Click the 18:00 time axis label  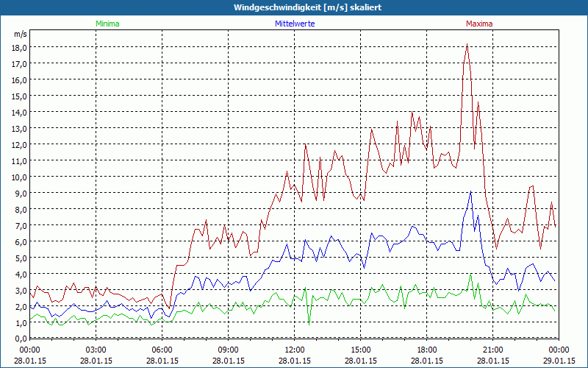[x=427, y=350]
